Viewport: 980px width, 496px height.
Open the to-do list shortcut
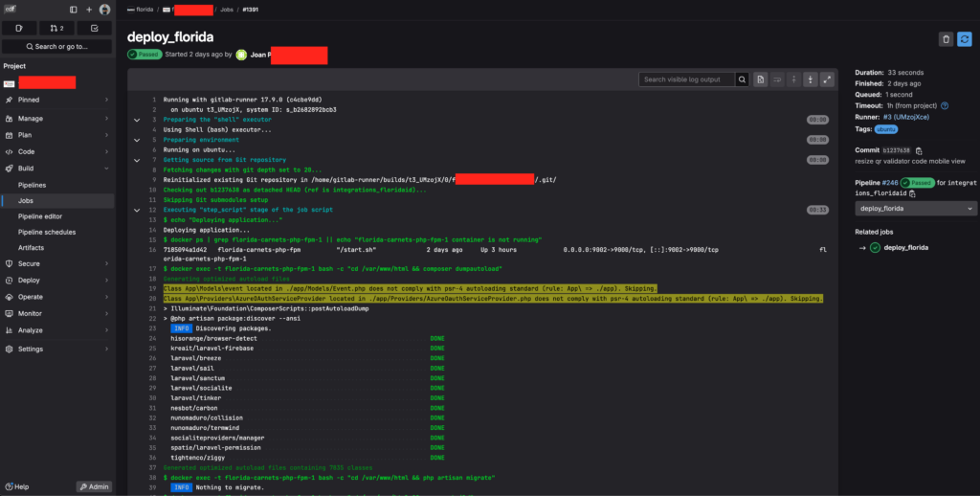(95, 28)
